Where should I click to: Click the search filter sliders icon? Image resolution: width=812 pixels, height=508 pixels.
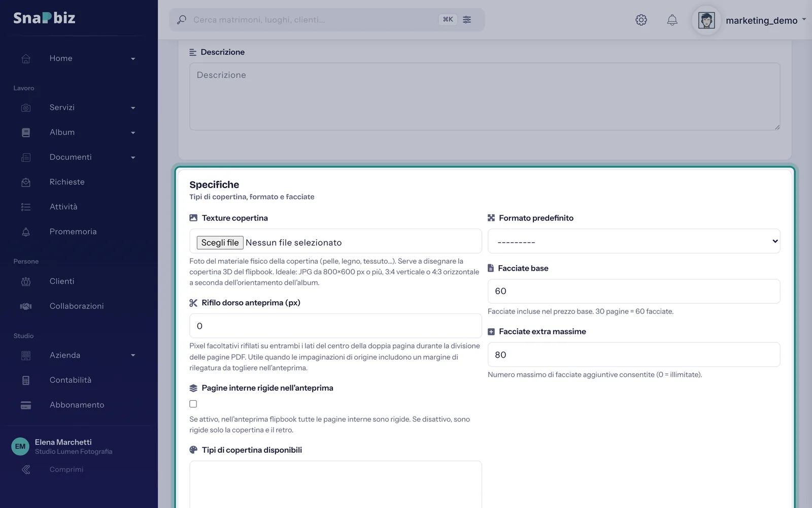pos(467,19)
